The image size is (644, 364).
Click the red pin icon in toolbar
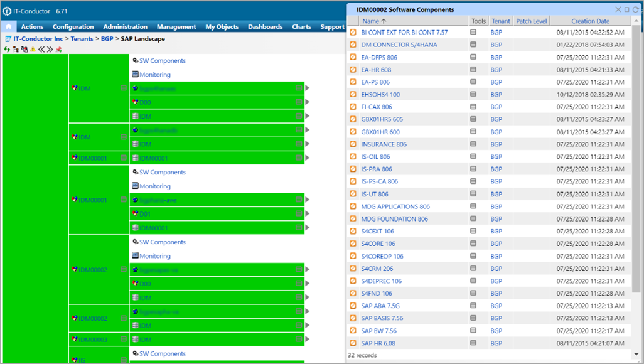pos(58,49)
